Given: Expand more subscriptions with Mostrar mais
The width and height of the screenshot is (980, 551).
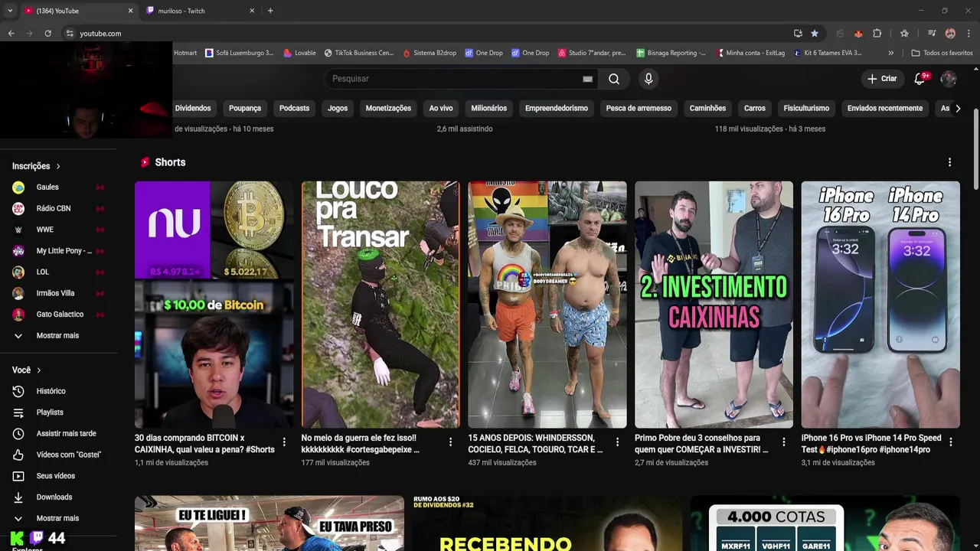Looking at the screenshot, I should click(58, 336).
